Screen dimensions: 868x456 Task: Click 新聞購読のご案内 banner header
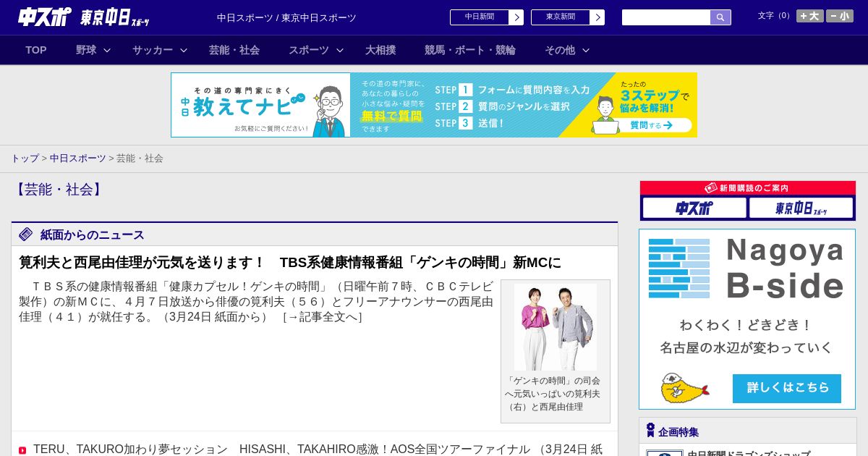748,187
